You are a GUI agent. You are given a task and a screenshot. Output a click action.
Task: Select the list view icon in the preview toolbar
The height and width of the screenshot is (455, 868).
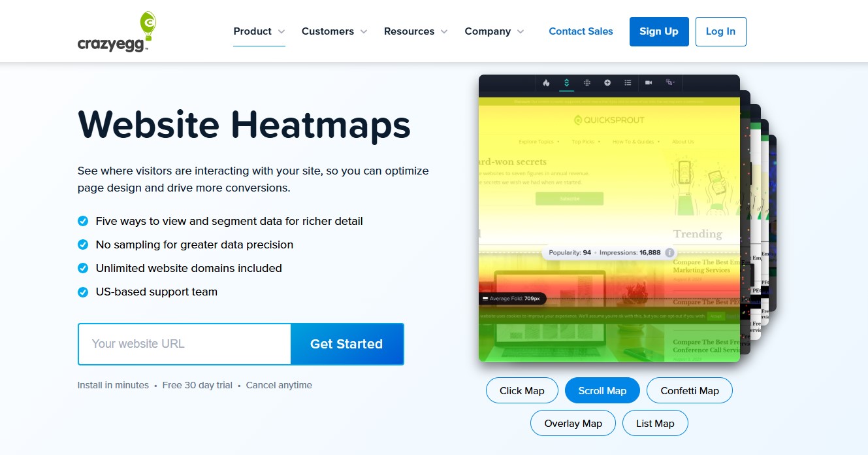(628, 83)
